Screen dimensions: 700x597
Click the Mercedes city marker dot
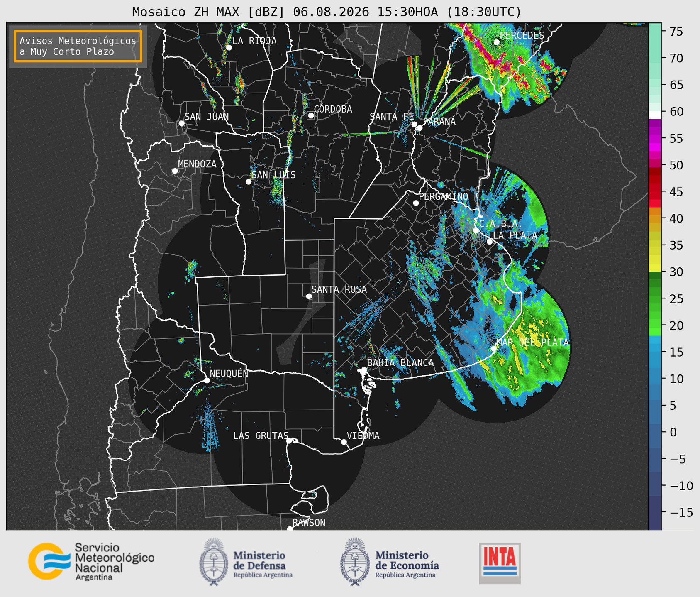[x=497, y=42]
